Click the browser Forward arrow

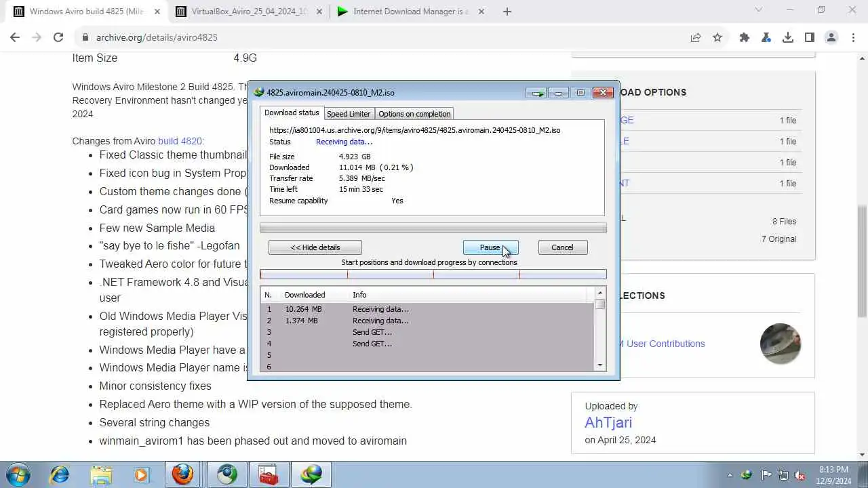tap(37, 37)
